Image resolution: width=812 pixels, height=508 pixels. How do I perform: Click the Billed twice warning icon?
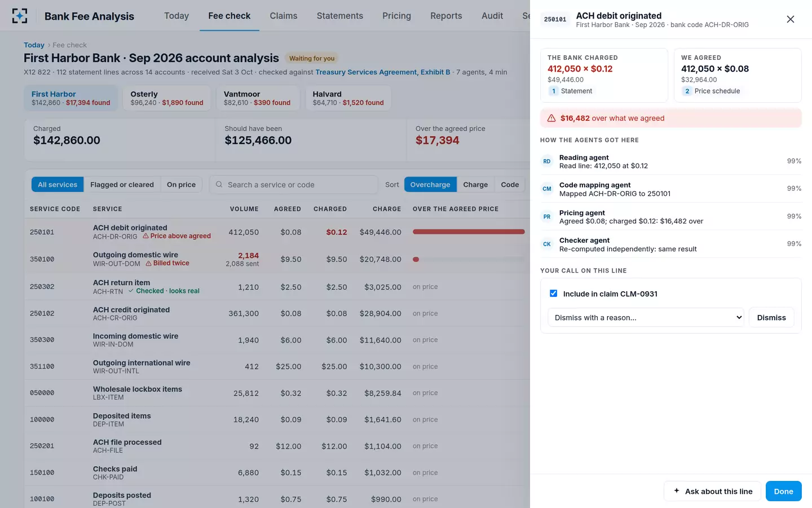click(149, 263)
